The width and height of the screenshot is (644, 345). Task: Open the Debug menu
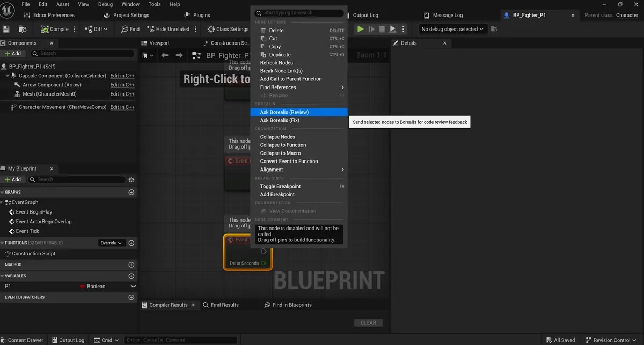coord(105,4)
